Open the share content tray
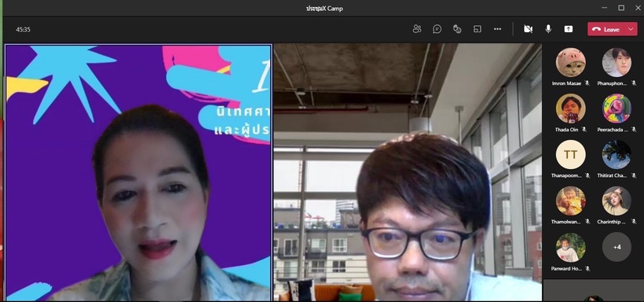Viewport: 644px width, 302px height. point(569,29)
